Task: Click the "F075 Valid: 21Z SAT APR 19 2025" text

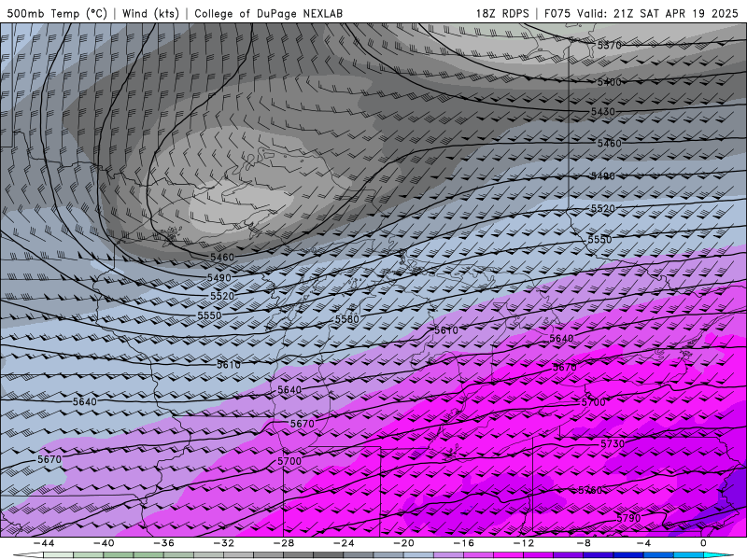Action: (641, 13)
